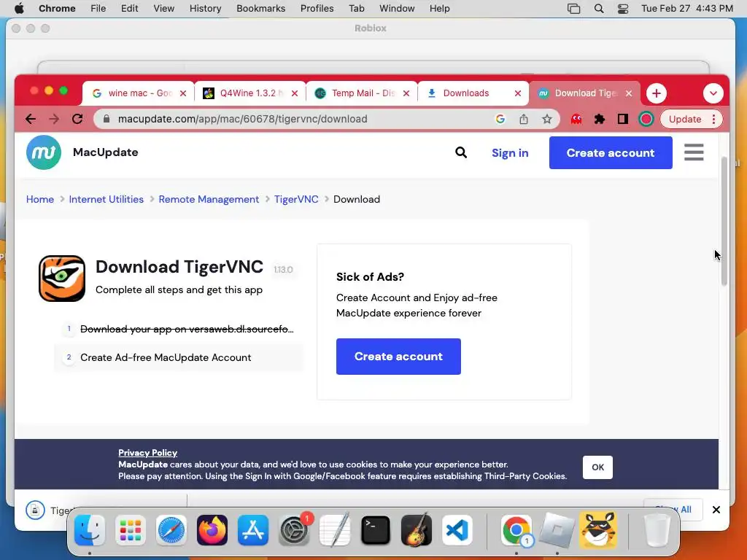Click the Create account button under Sick of Ads

point(398,357)
